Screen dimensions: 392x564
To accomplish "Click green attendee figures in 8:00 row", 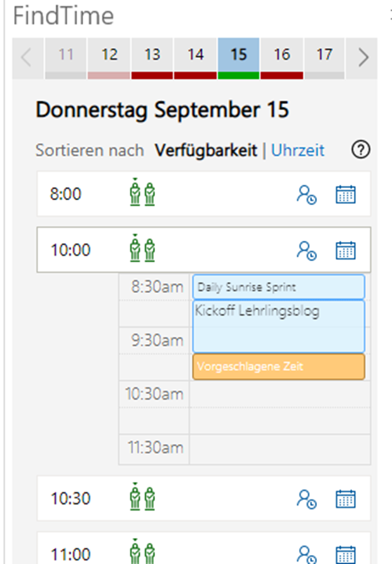I will [142, 192].
